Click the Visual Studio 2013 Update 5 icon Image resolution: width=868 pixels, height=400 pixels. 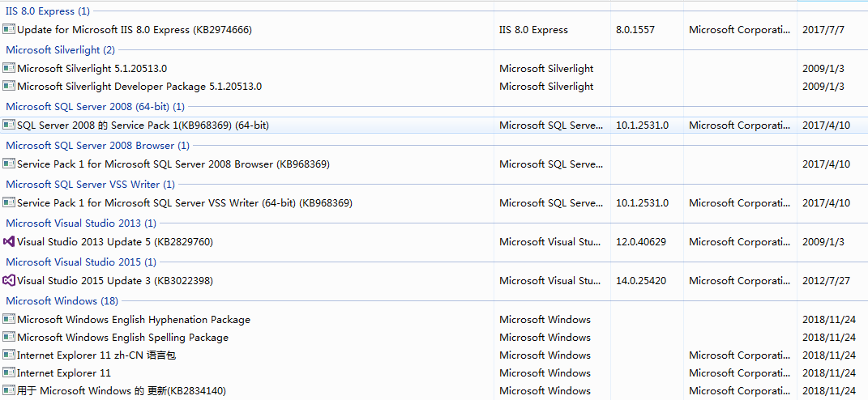8,242
